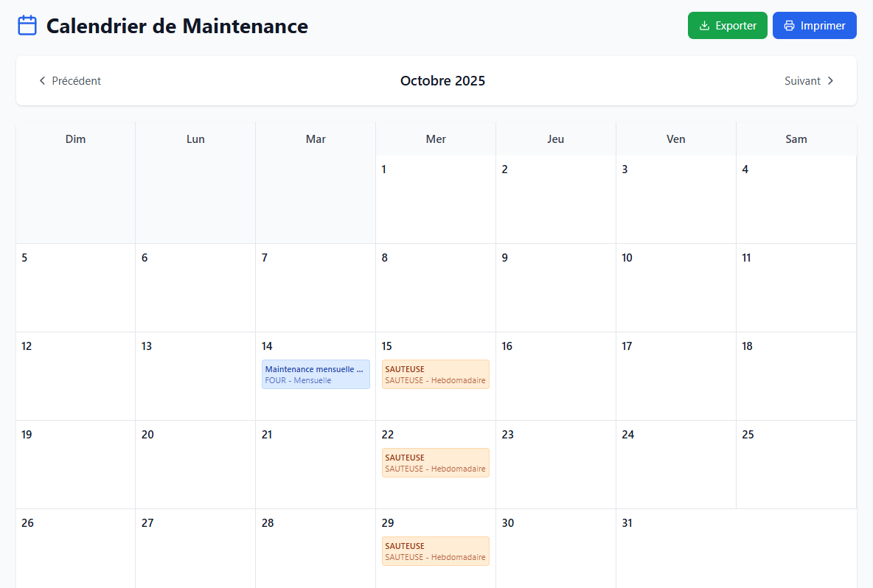Select the Sam column header
Screen dimensions: 873x588
coord(796,139)
